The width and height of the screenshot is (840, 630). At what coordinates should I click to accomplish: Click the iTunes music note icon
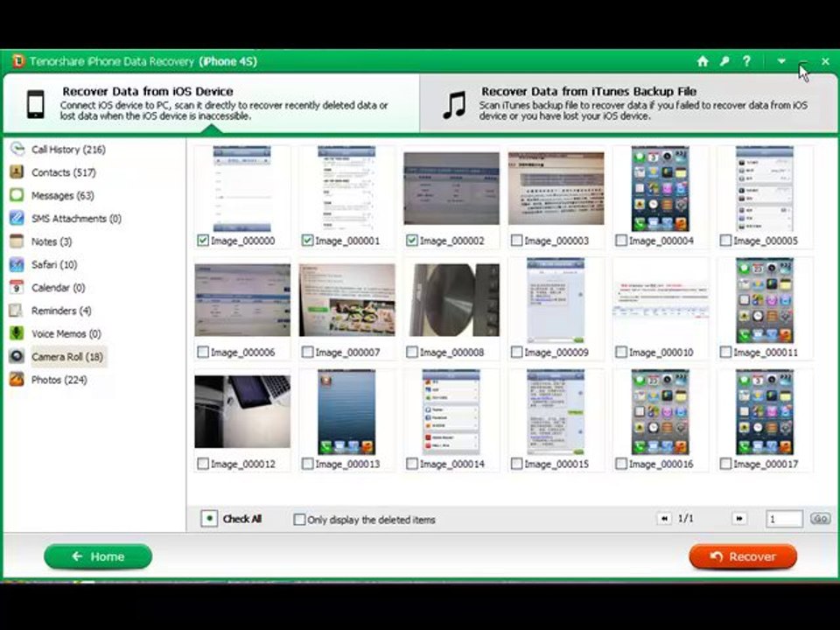[x=454, y=105]
